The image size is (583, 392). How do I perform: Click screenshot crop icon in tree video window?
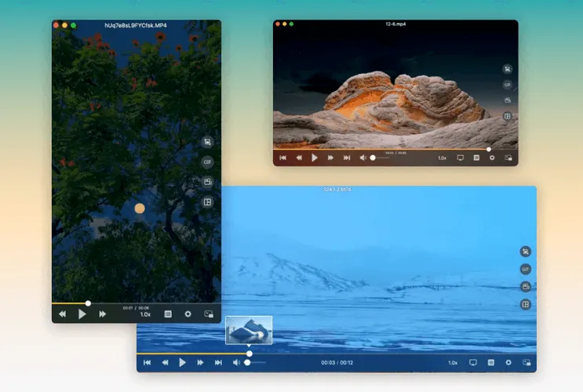click(207, 142)
